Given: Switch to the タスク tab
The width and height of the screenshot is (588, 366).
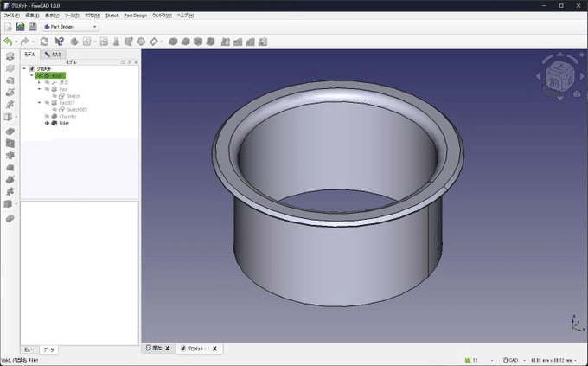Looking at the screenshot, I should 53,55.
